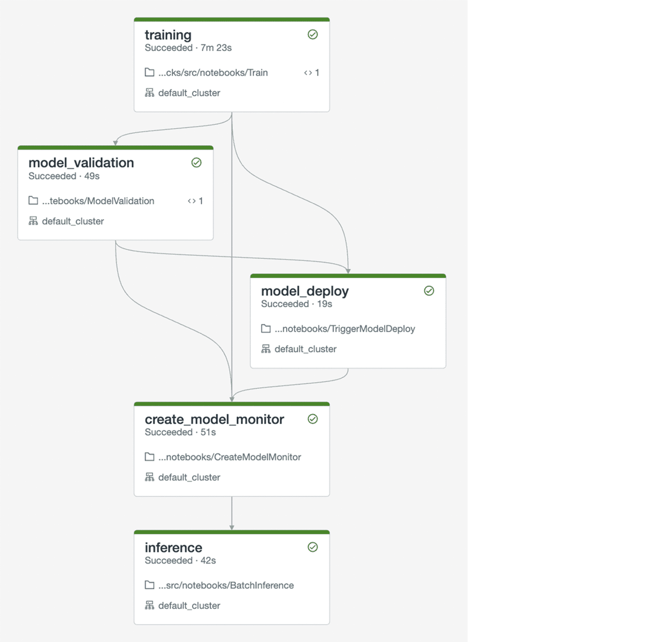This screenshot has width=672, height=642.
Task: Select the create_model_monitor task title
Action: click(214, 419)
